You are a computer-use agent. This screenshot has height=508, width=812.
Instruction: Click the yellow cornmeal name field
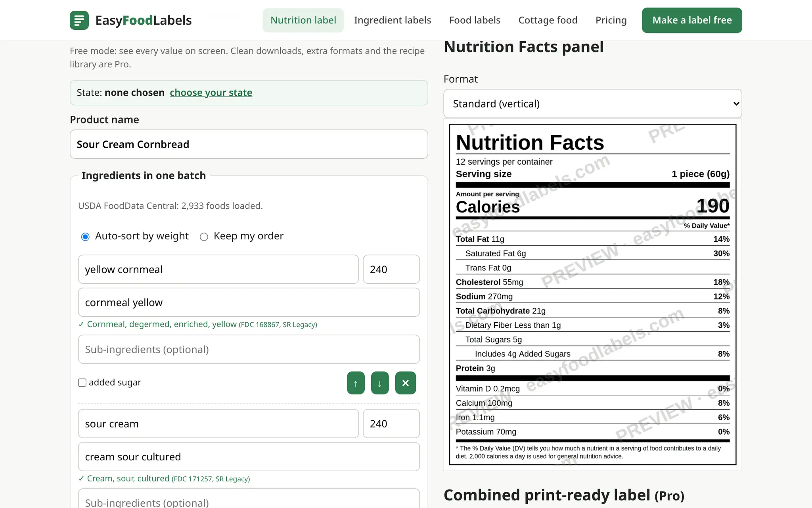tap(218, 269)
